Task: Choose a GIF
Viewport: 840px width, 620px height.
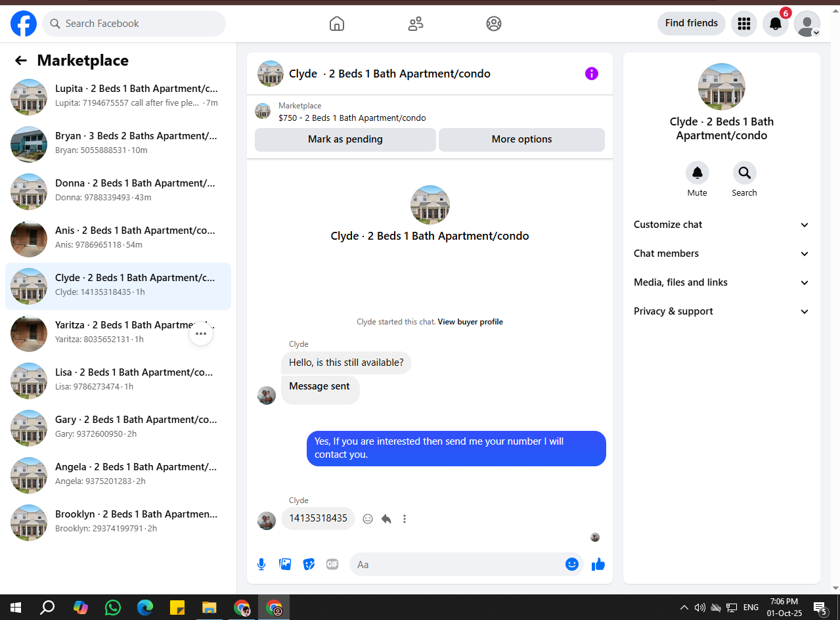Action: (x=332, y=564)
